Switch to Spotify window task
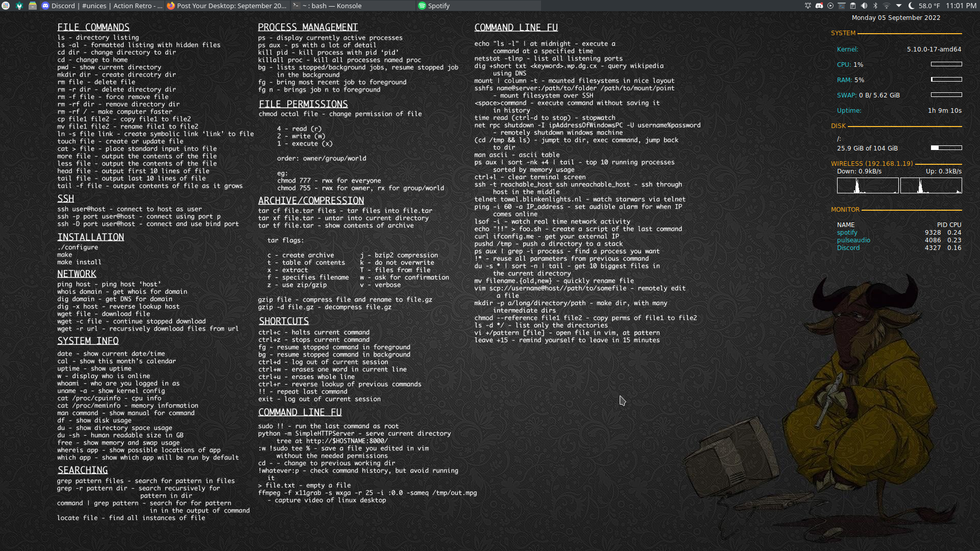Viewport: 980px width, 551px height. [478, 6]
